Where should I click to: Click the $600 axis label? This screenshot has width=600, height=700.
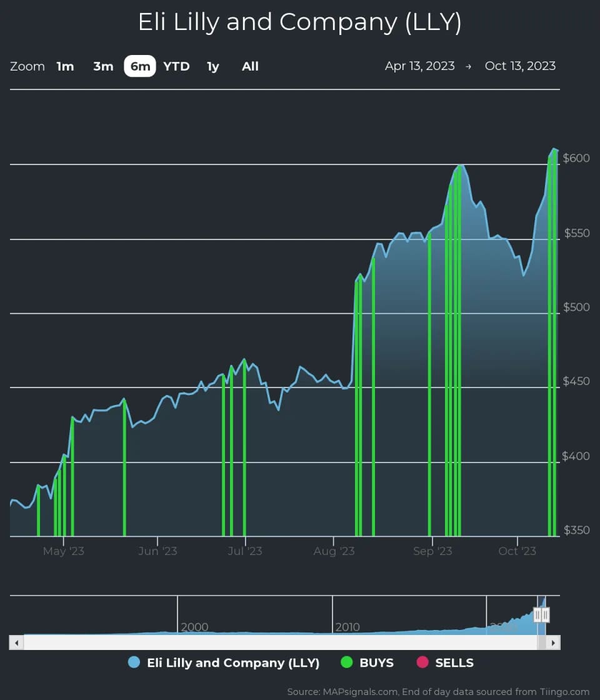click(576, 158)
